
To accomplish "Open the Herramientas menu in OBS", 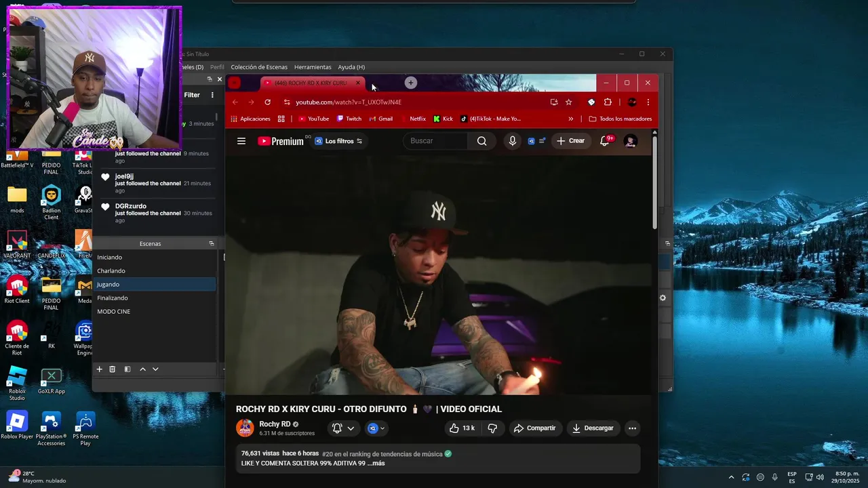I will 313,67.
